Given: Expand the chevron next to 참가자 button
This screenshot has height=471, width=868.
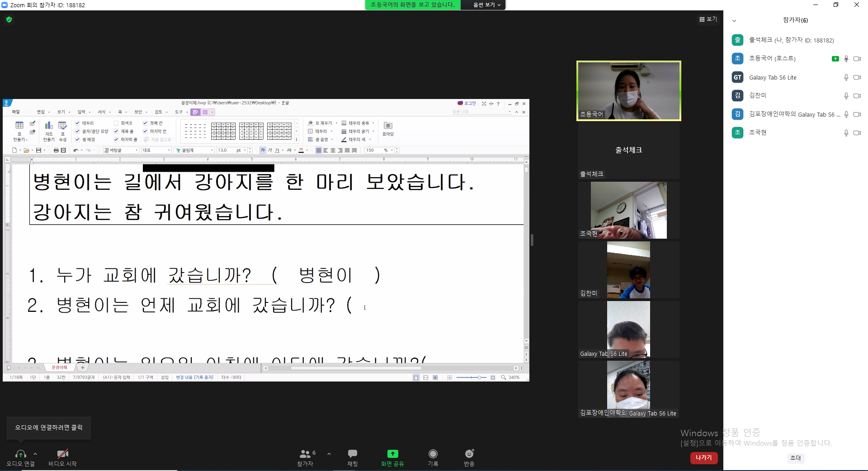Looking at the screenshot, I should click(329, 454).
